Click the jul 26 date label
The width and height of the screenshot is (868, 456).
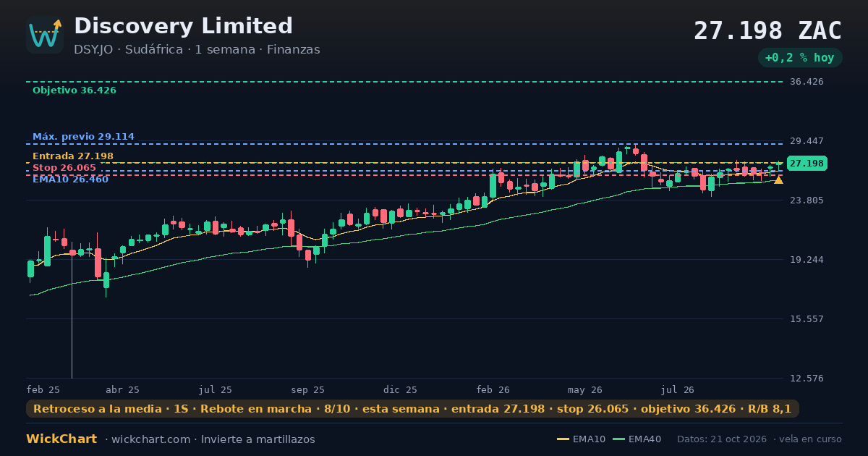tap(678, 389)
